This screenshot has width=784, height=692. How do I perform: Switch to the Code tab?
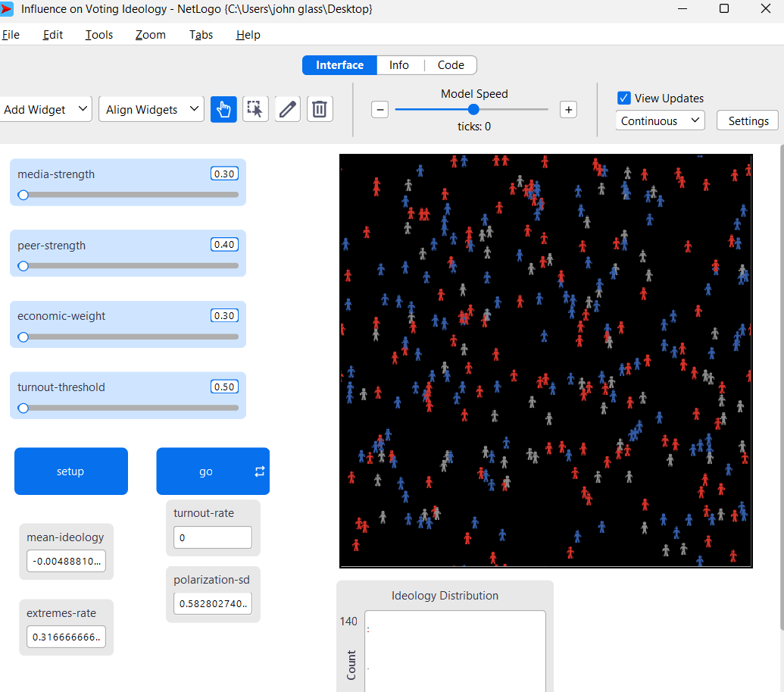tap(451, 65)
